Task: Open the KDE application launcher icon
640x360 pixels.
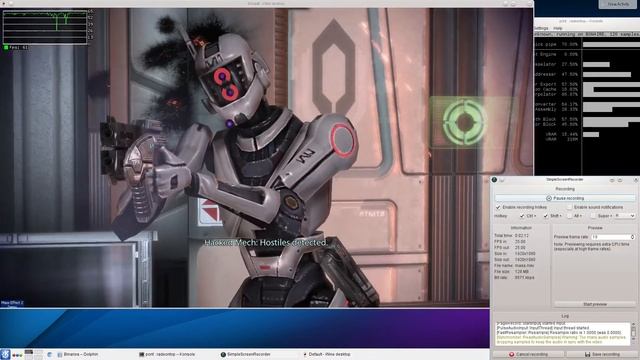Action: (x=5, y=354)
